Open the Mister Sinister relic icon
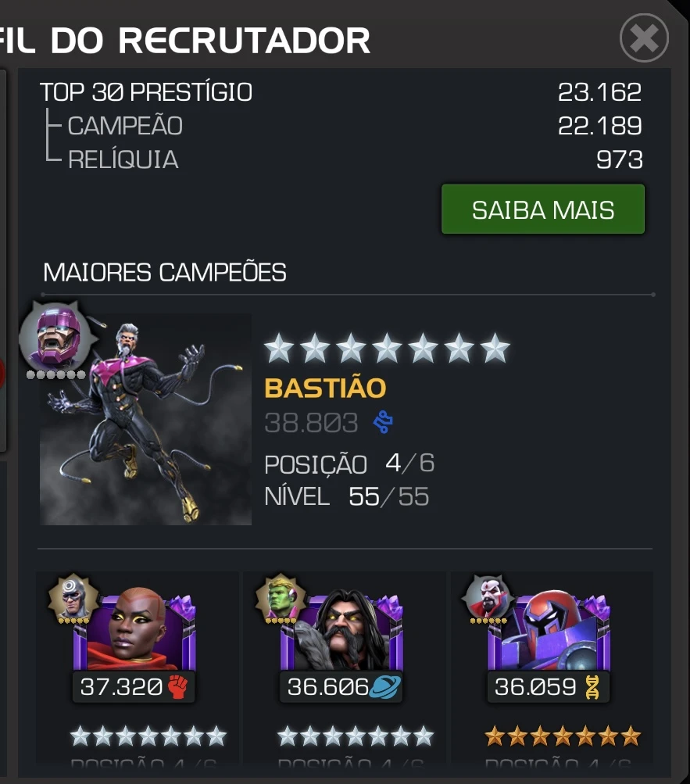Screen dimensions: 690x784 488,596
